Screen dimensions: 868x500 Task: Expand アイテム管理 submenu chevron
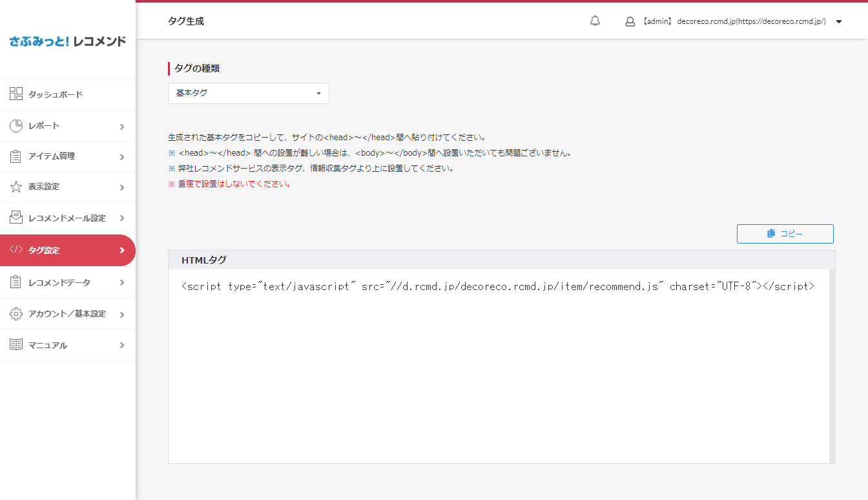(x=122, y=157)
